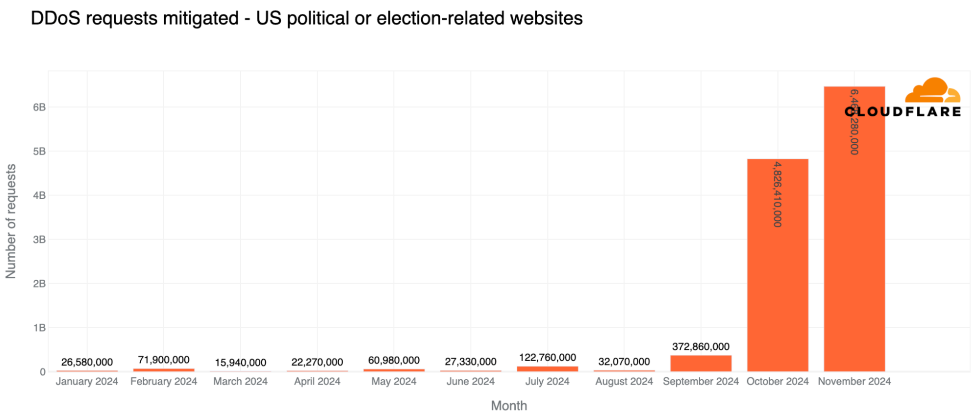This screenshot has height=420, width=980.
Task: Click the 71,900,000 value label
Action: tap(163, 360)
